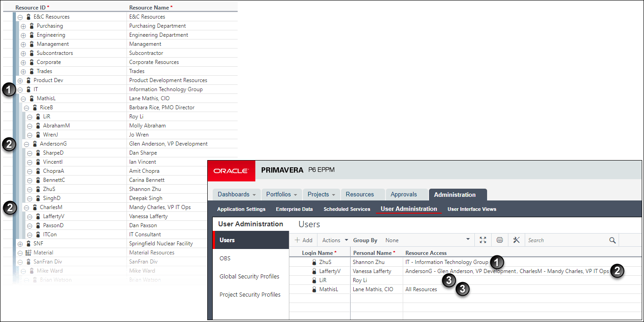Viewport: 644px width, 322px height.
Task: Click the search magnifier icon
Action: click(612, 240)
